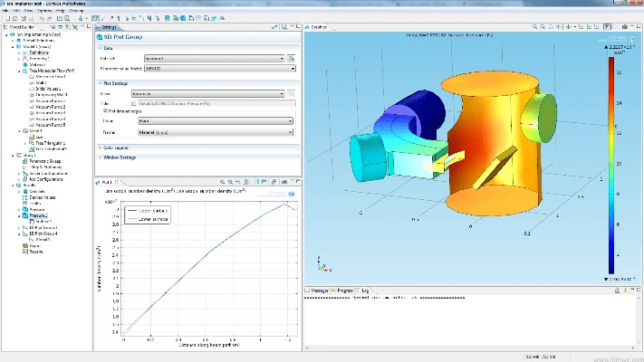
Task: Toggle the Plot data set edges checkbox
Action: tap(103, 110)
